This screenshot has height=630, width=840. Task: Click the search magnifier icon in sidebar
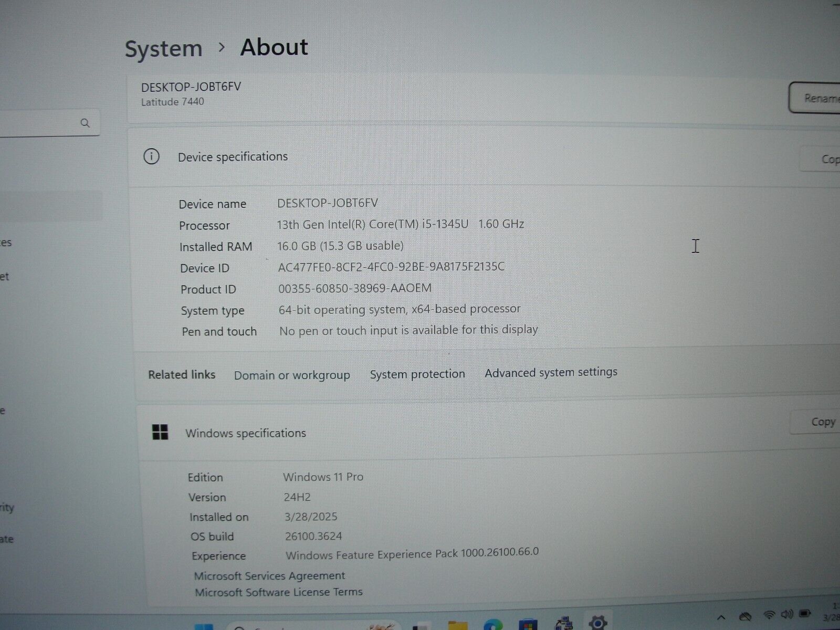[x=85, y=123]
